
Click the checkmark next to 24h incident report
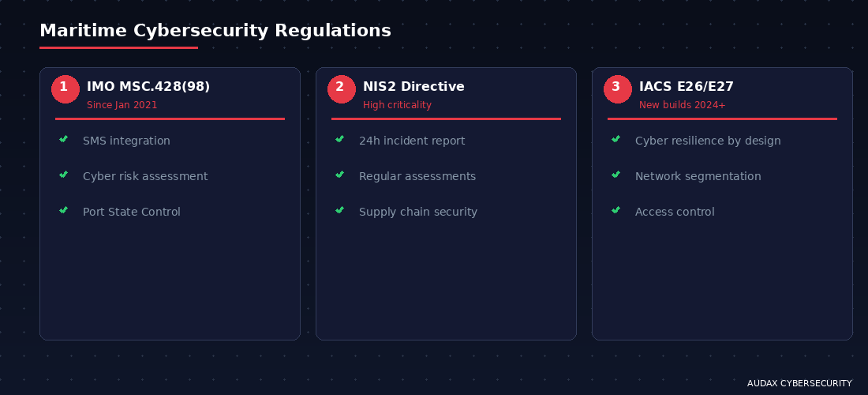(x=340, y=139)
